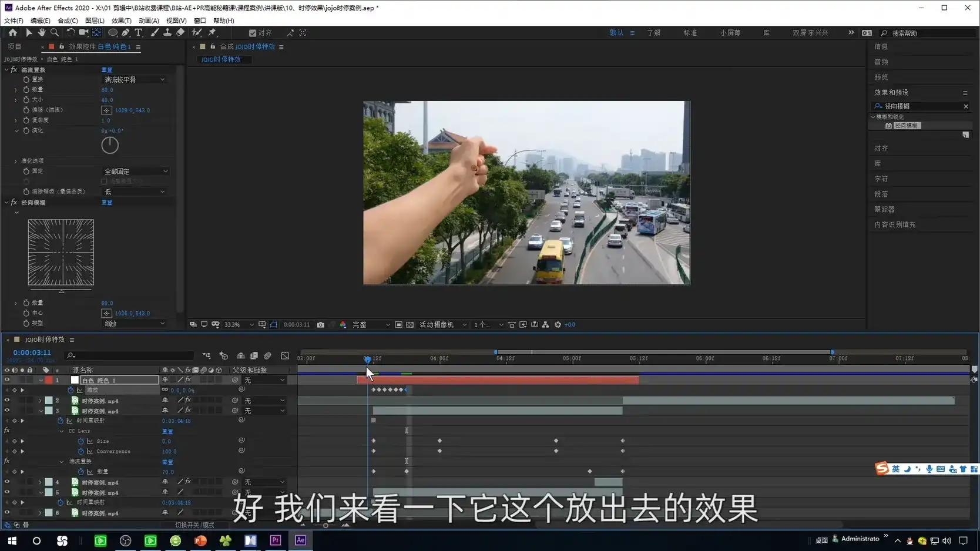This screenshot has width=980, height=551.
Task: Select the Rotation tool
Action: point(71,33)
